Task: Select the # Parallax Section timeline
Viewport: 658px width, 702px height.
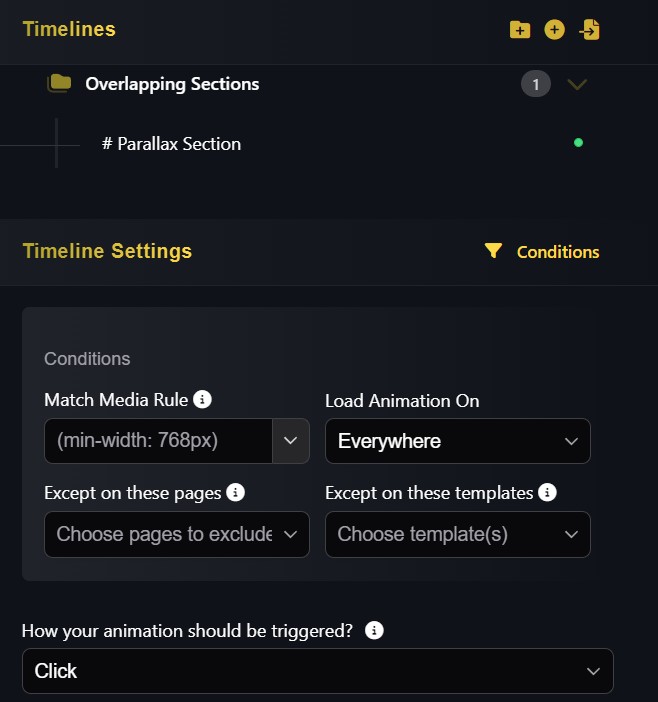Action: click(x=171, y=144)
